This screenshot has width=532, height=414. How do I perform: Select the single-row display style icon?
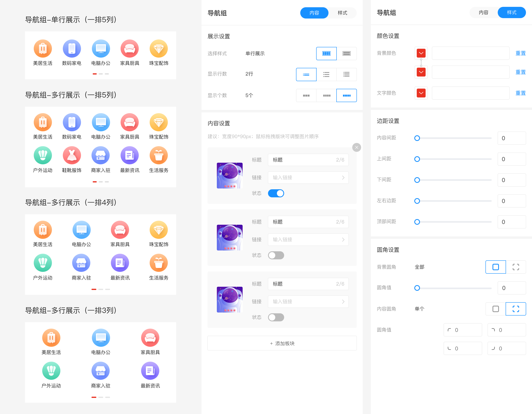326,54
